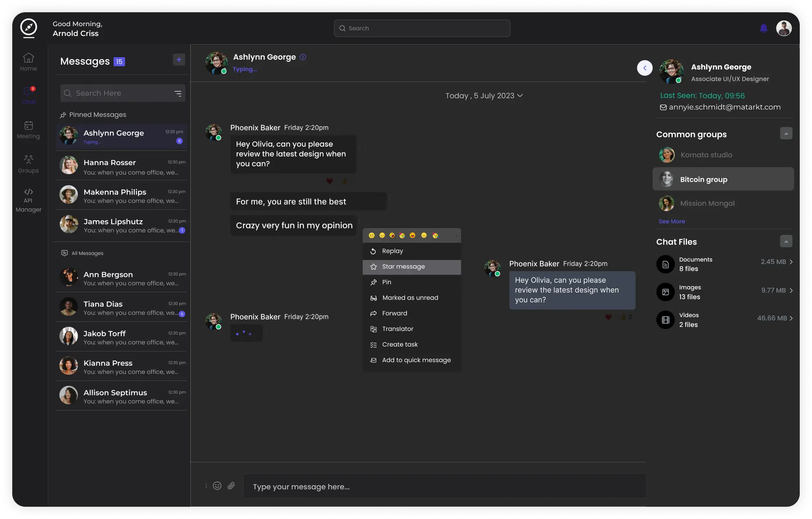
Task: Click the See More link
Action: coord(672,221)
